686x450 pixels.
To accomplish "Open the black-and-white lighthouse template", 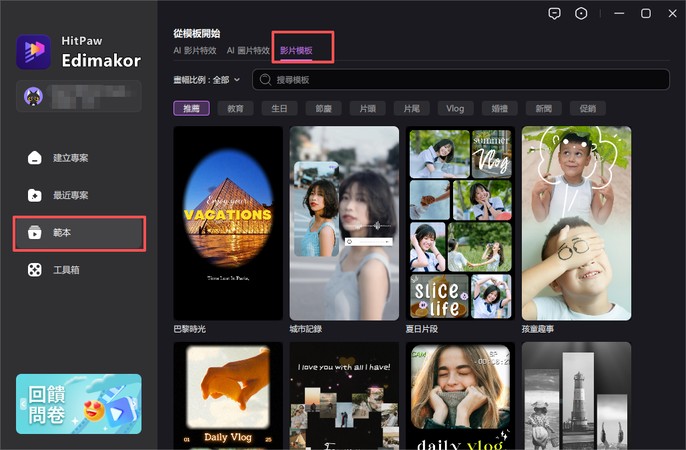I will (576, 396).
